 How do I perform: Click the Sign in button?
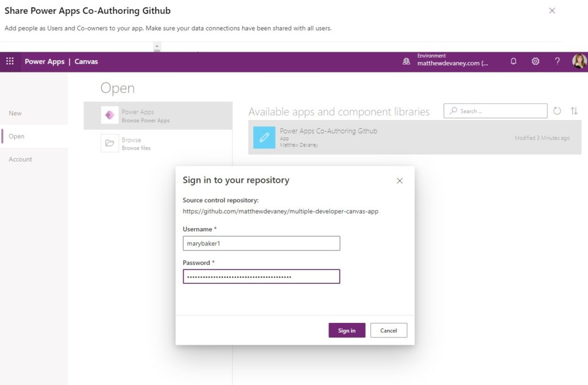click(347, 330)
